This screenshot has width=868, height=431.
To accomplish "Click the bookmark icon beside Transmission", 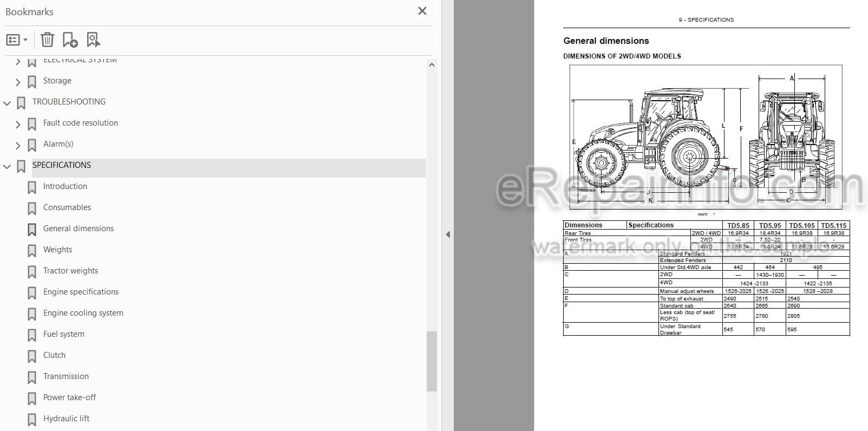I will [32, 378].
